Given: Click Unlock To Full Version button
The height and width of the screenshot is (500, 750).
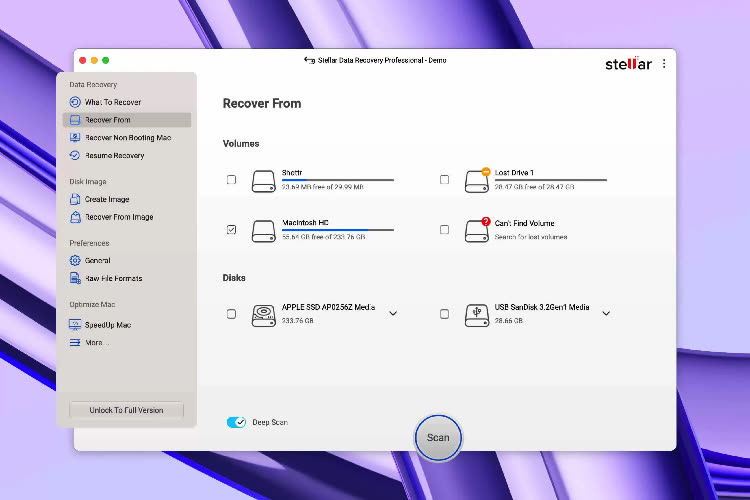Looking at the screenshot, I should [126, 410].
